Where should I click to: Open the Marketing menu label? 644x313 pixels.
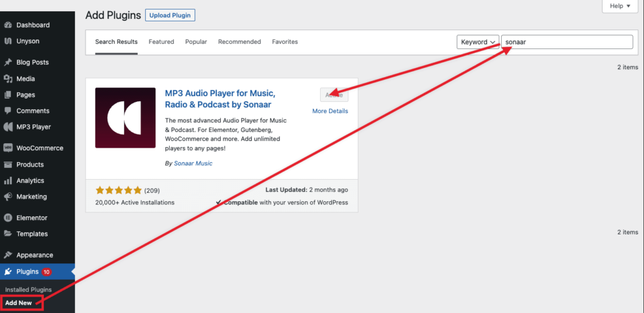[31, 197]
